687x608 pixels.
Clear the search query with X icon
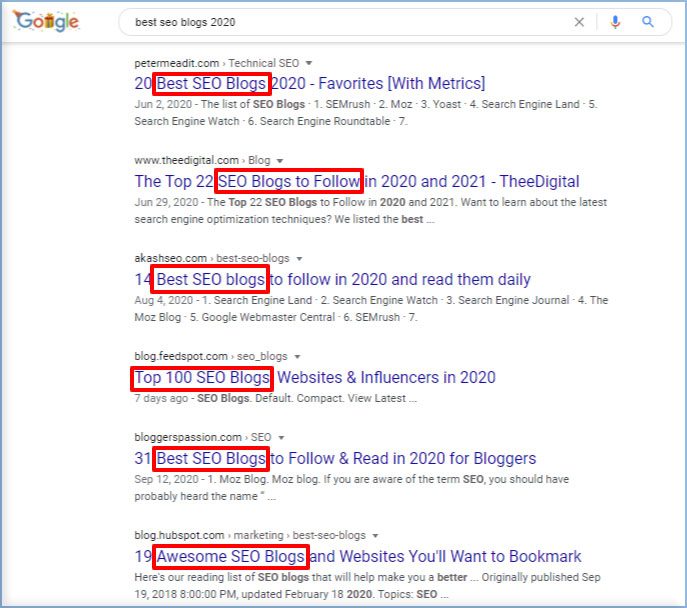[x=579, y=22]
